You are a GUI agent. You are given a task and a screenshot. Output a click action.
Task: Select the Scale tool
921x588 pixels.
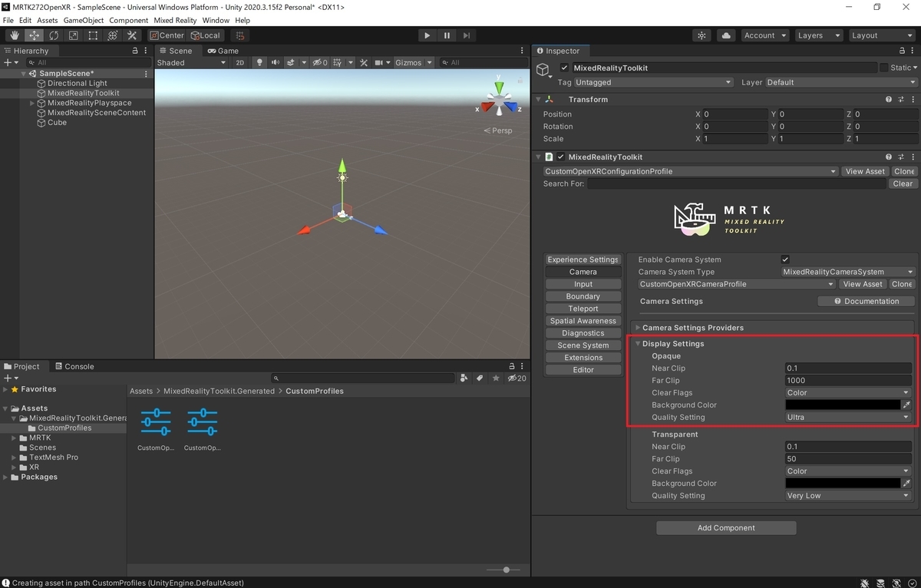pos(74,35)
